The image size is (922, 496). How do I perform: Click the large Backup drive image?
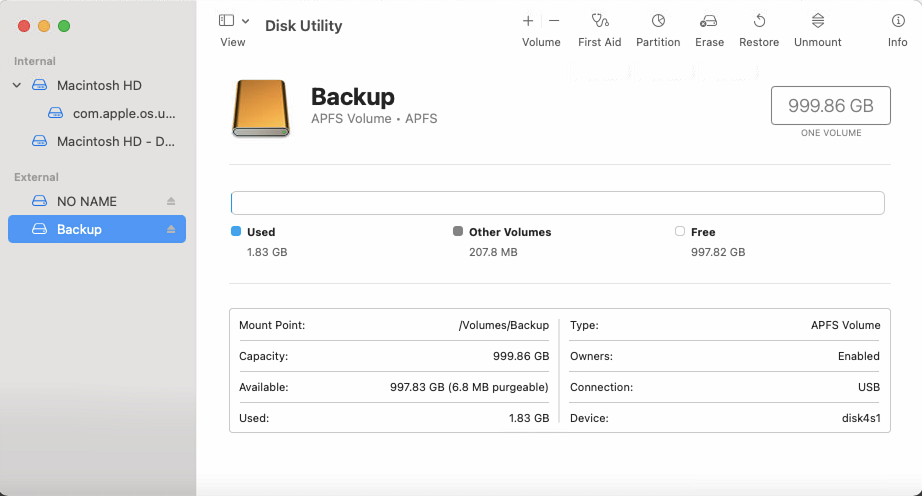coord(261,108)
